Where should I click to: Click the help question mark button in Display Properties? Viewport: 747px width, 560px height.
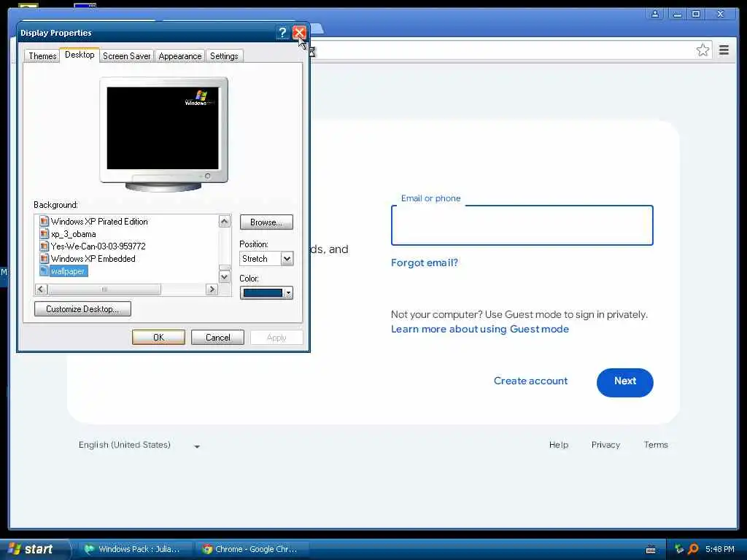tap(282, 32)
